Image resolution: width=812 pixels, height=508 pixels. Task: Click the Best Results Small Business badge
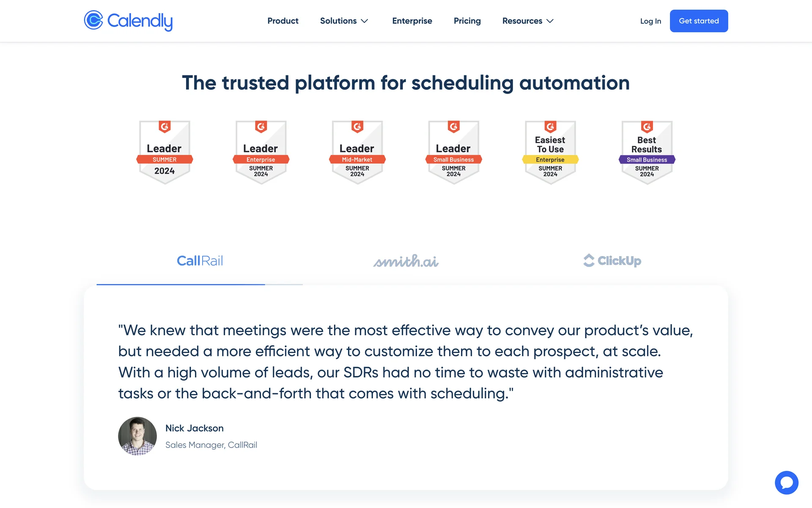(x=647, y=152)
